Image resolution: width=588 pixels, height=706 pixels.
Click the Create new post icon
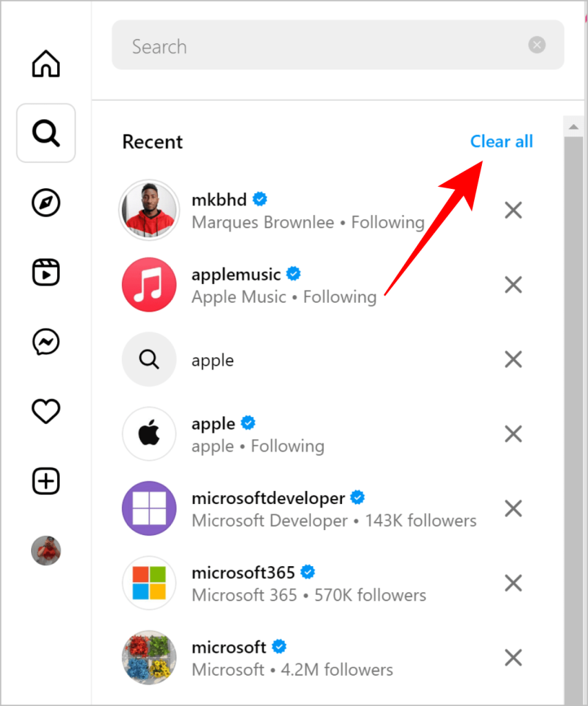[x=46, y=481]
